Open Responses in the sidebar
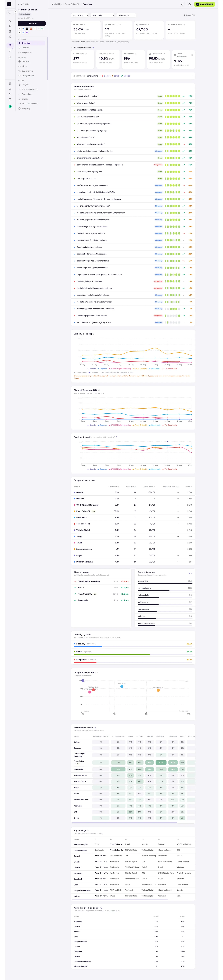Screen dimensions: 223x980 [x=31, y=53]
